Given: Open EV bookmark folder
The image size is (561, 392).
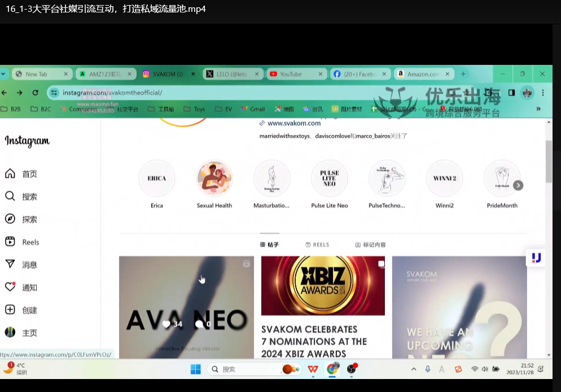Looking at the screenshot, I should pyautogui.click(x=223, y=109).
